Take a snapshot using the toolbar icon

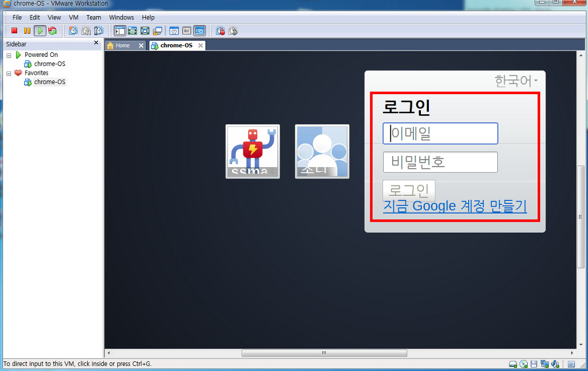(73, 31)
